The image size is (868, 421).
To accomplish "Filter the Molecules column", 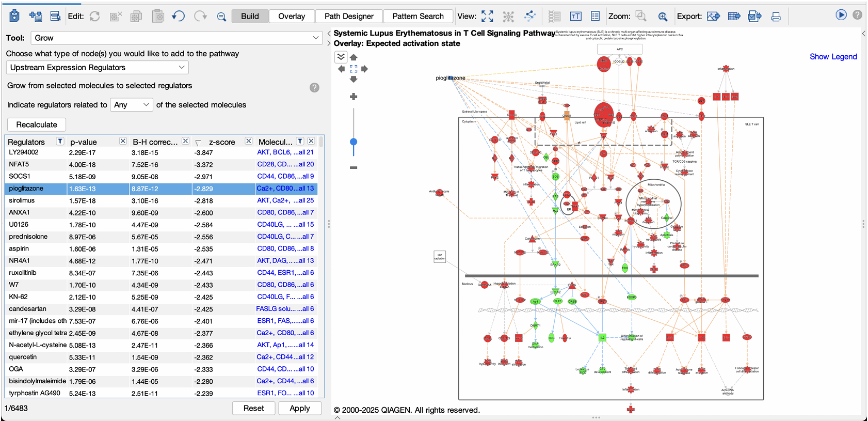I will [300, 141].
